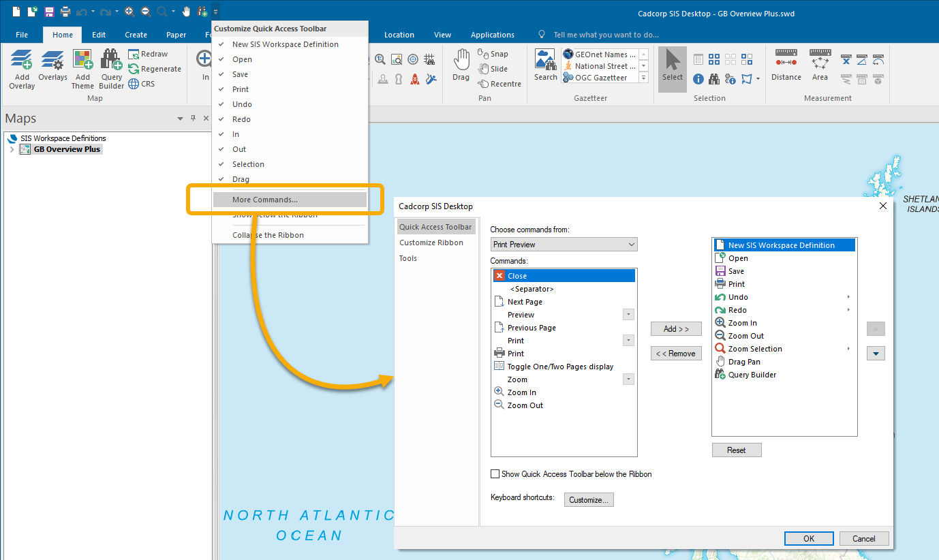939x560 pixels.
Task: Open the Choose commands from dropdown
Action: pyautogui.click(x=564, y=245)
